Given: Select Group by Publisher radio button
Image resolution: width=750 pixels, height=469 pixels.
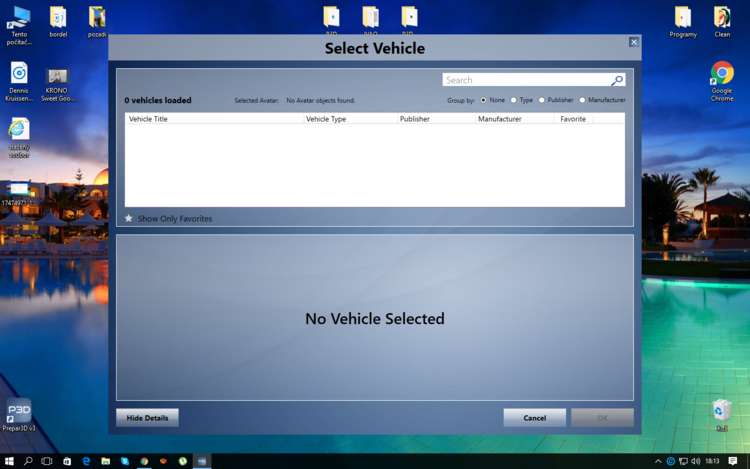Looking at the screenshot, I should click(542, 100).
